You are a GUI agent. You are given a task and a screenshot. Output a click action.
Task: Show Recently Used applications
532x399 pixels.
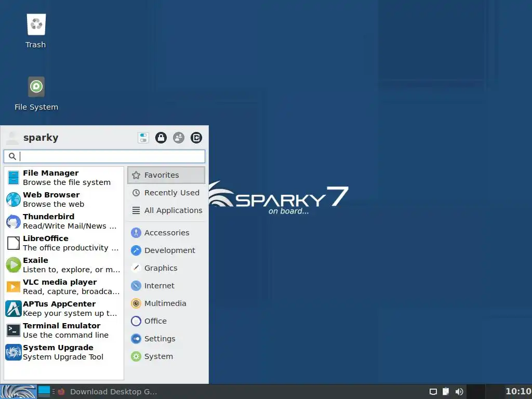(x=166, y=193)
